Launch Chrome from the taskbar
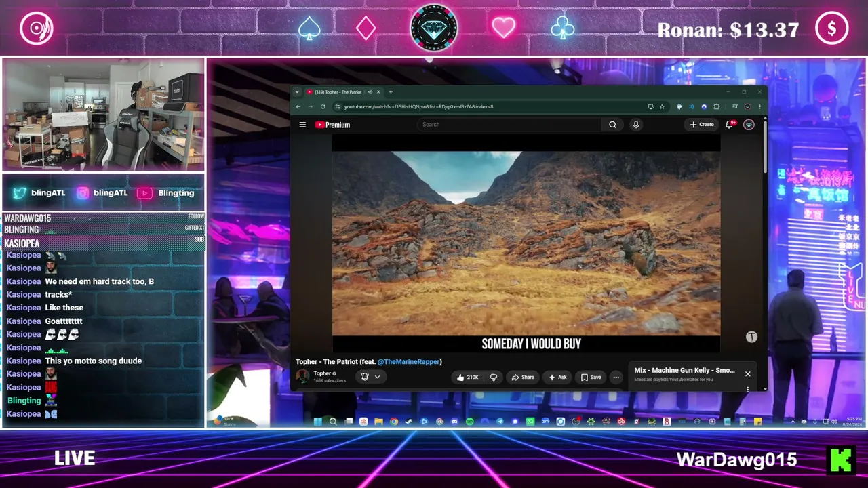868x488 pixels. [394, 422]
